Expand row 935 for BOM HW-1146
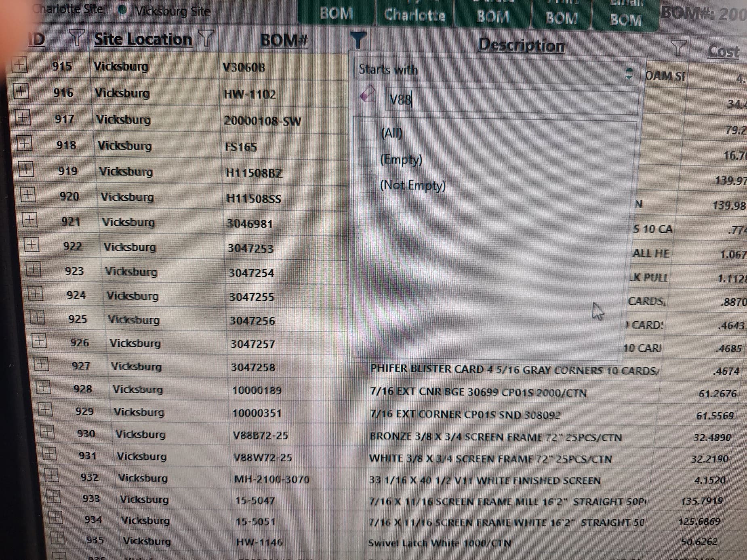Image resolution: width=747 pixels, height=560 pixels. click(57, 538)
